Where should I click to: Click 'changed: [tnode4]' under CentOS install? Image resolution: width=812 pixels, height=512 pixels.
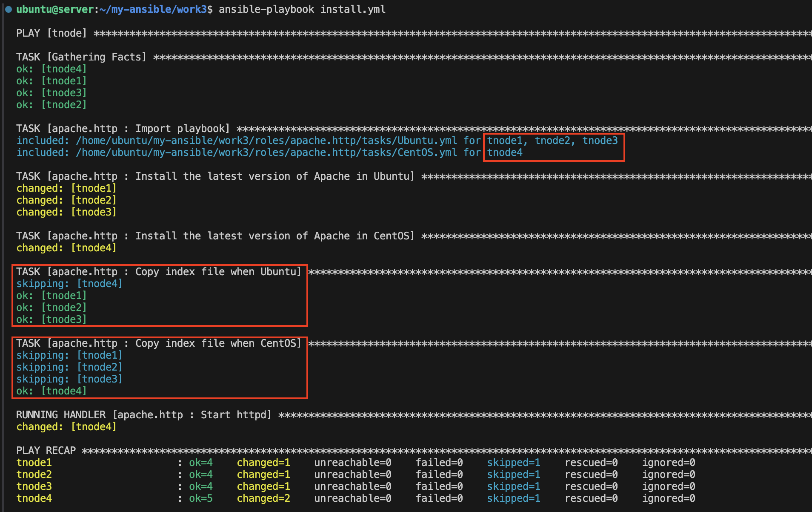coord(66,248)
